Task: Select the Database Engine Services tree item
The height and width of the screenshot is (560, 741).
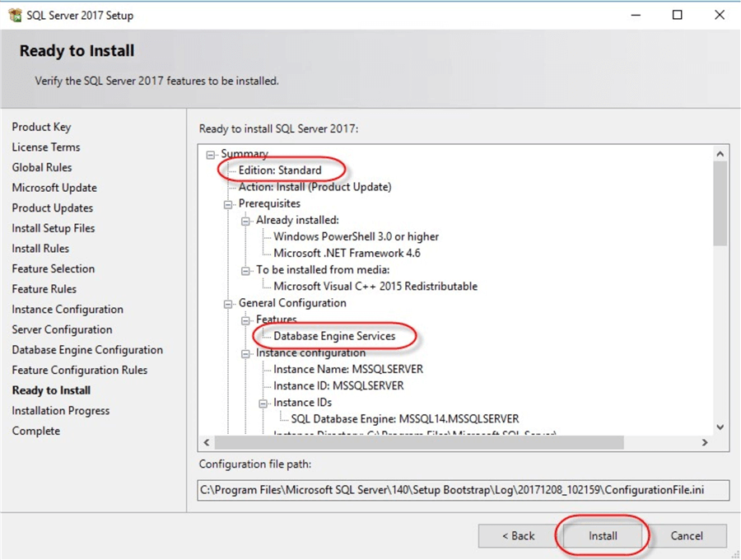Action: (x=333, y=336)
